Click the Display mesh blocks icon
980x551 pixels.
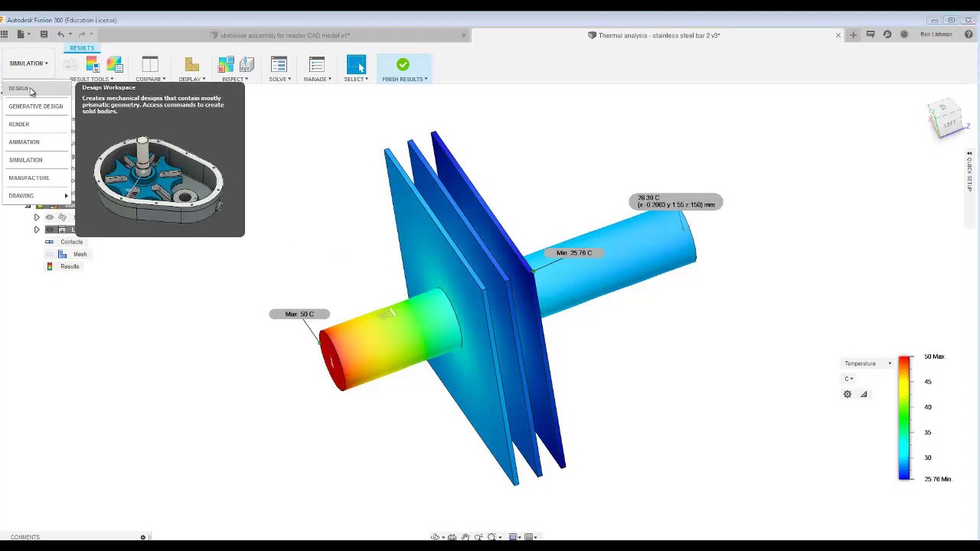[x=191, y=64]
